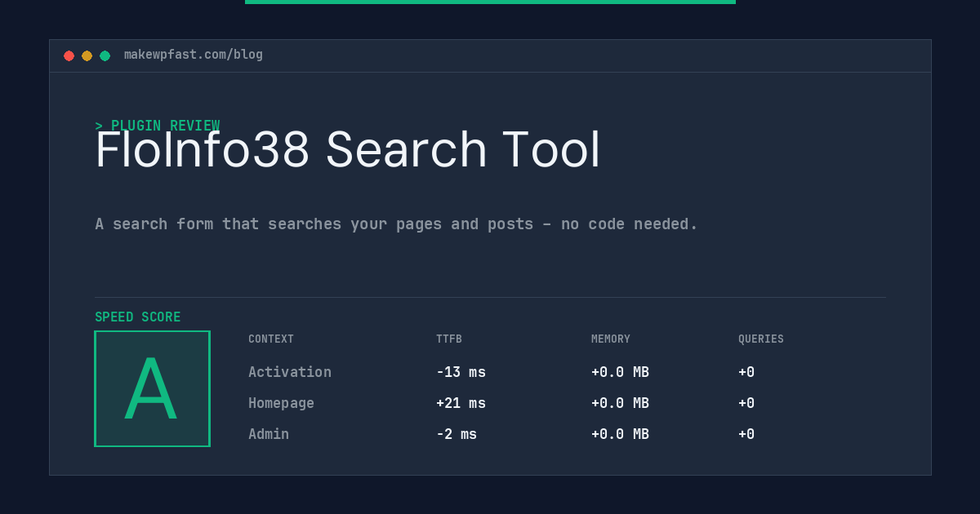Click the 'SPEED SCORE' label
980x514 pixels.
coord(138,317)
